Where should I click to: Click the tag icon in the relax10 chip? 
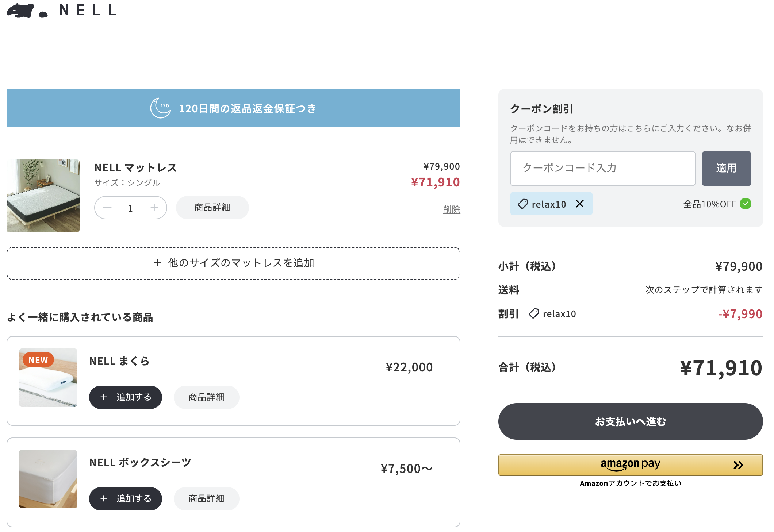tap(523, 204)
